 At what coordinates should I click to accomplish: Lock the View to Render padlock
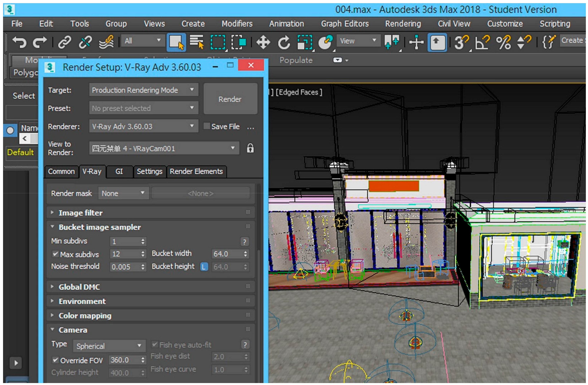(250, 148)
